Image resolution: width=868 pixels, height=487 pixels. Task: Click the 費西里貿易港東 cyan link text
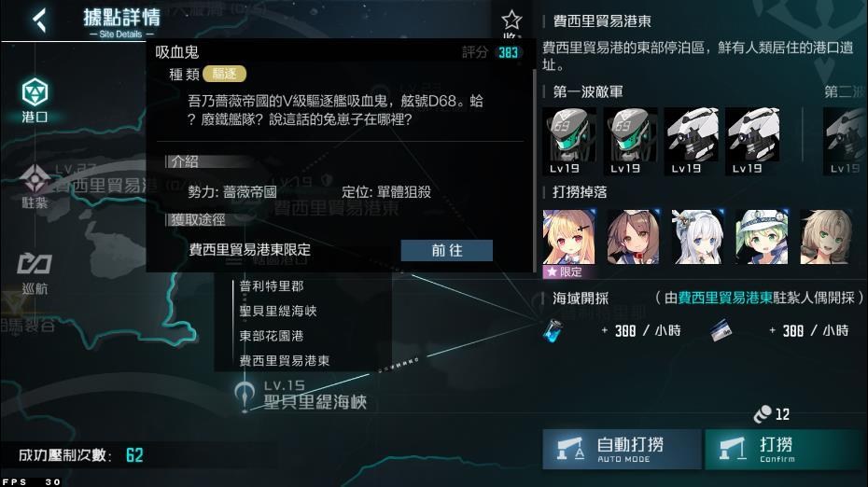(x=725, y=298)
